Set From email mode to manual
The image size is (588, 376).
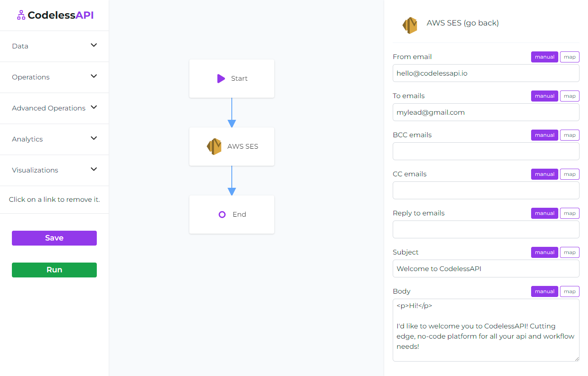(x=544, y=57)
